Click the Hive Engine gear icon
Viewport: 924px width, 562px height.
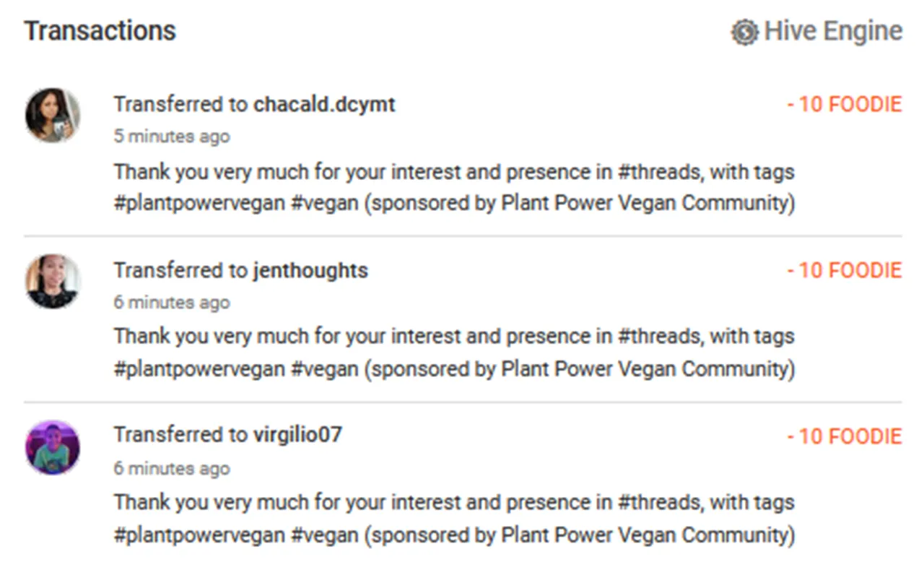click(x=744, y=33)
